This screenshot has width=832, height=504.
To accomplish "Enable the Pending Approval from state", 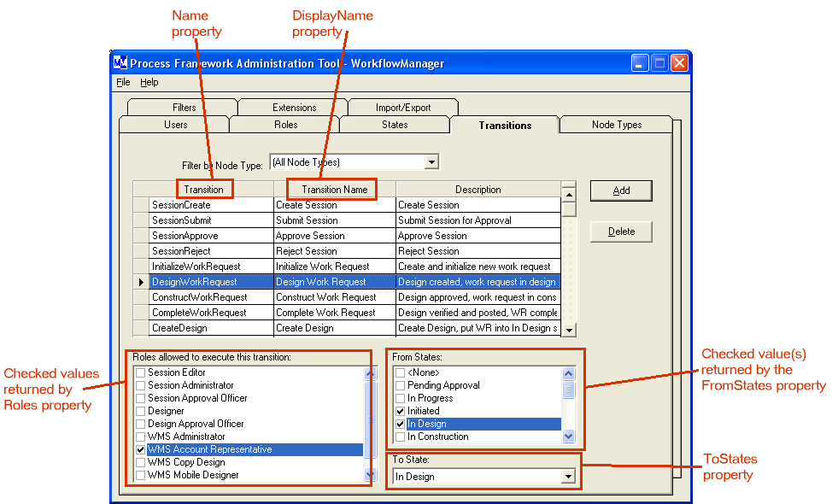I will (x=400, y=385).
